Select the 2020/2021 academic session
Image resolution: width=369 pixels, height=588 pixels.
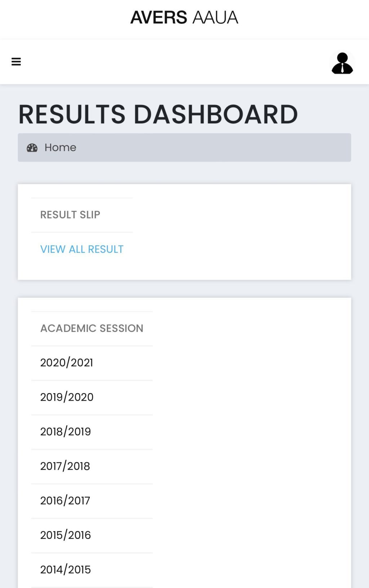[67, 363]
